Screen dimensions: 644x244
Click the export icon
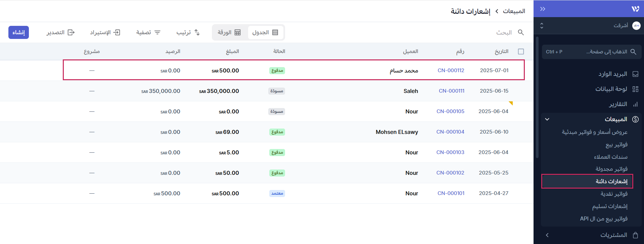click(71, 32)
